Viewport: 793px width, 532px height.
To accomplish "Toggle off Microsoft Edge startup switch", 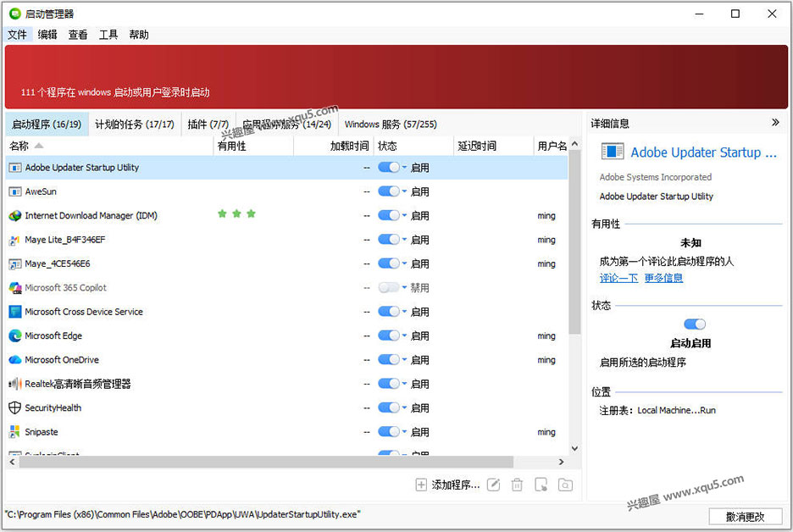I will [389, 335].
